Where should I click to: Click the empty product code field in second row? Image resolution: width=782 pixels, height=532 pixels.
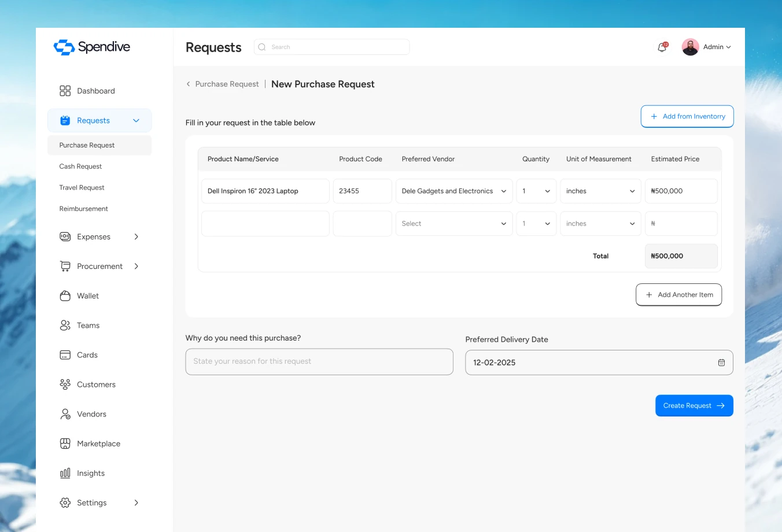click(363, 223)
